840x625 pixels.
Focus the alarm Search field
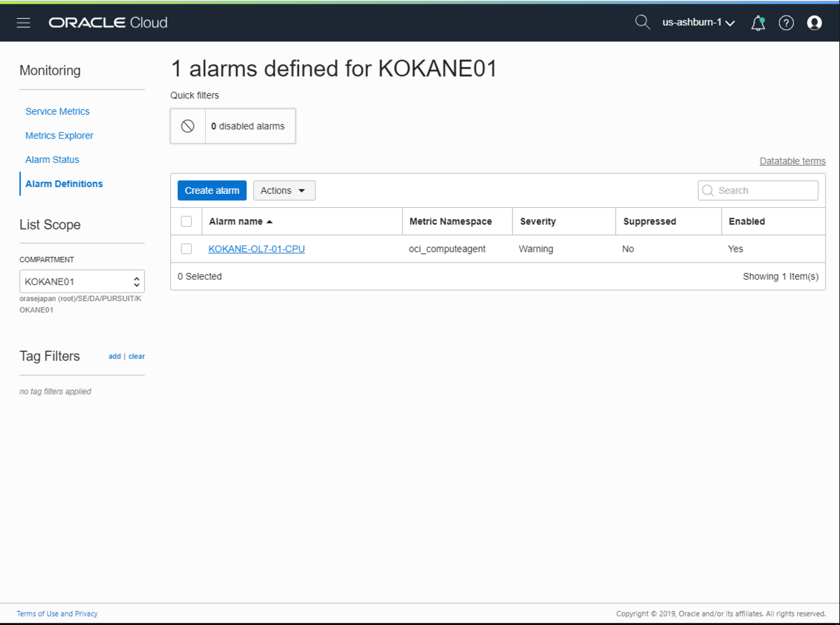(758, 190)
